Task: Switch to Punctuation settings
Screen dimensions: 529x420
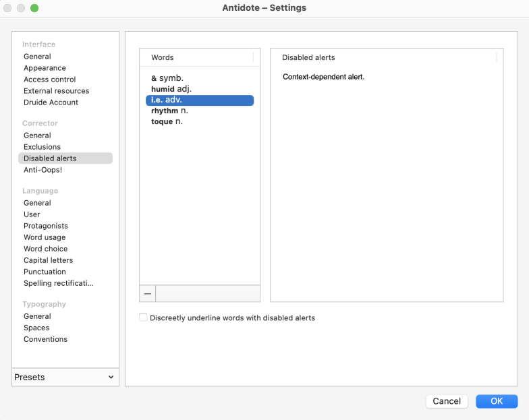Action: pos(45,272)
